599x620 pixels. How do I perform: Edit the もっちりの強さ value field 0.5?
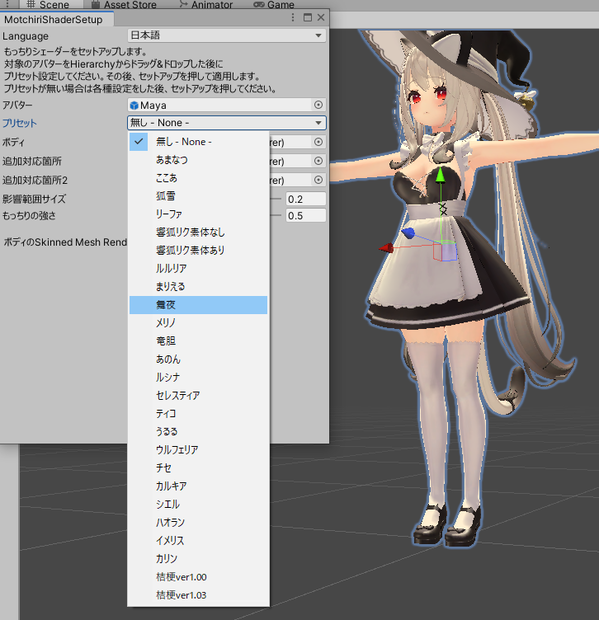[306, 215]
